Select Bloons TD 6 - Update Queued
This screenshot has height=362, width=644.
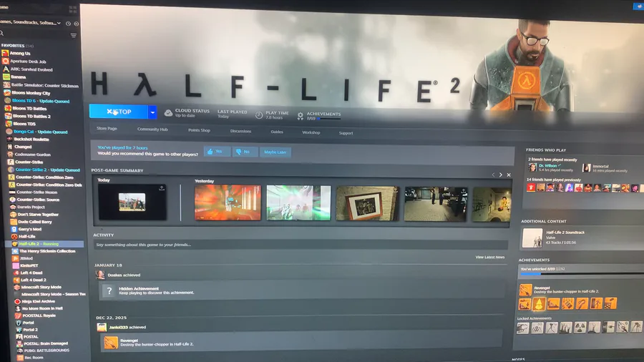coord(41,101)
